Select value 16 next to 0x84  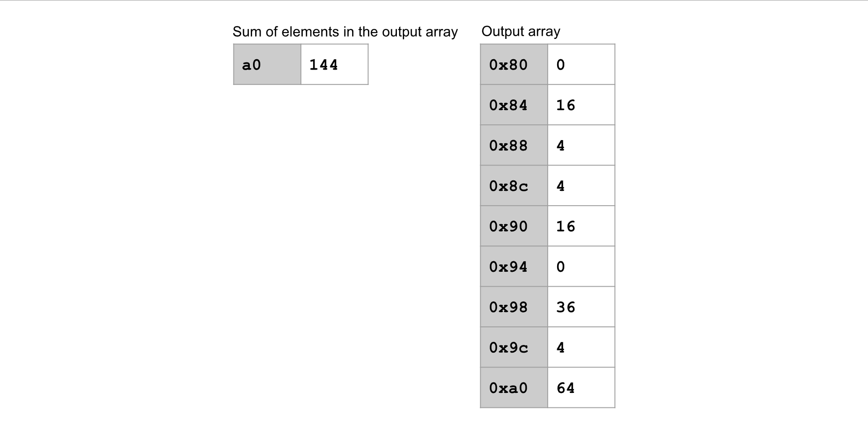[581, 104]
